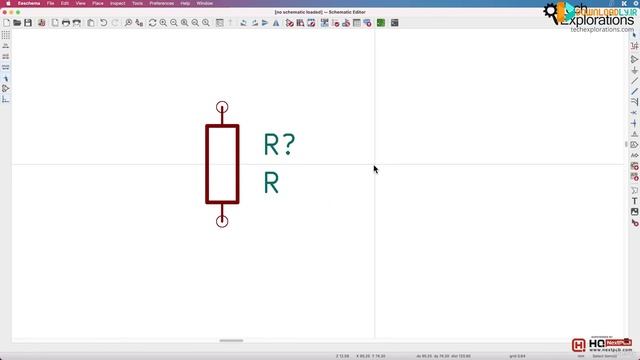Open the Place menu
Image resolution: width=640 pixels, height=360 pixels.
click(x=98, y=3)
